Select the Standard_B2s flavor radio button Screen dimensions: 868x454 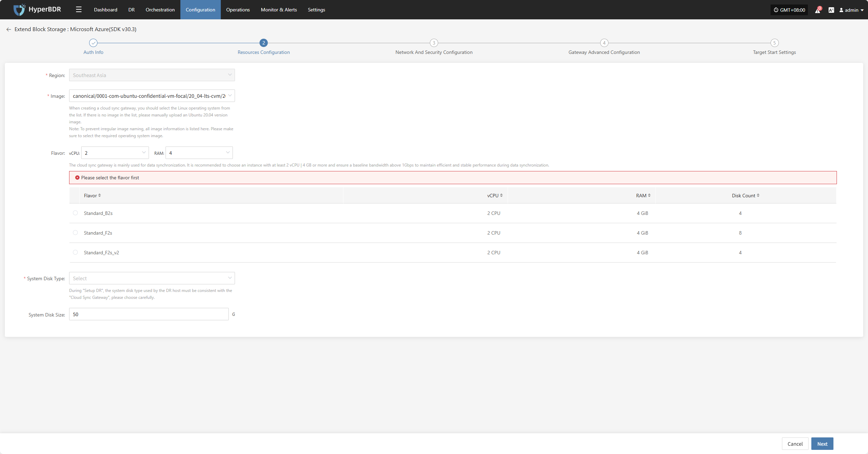75,213
